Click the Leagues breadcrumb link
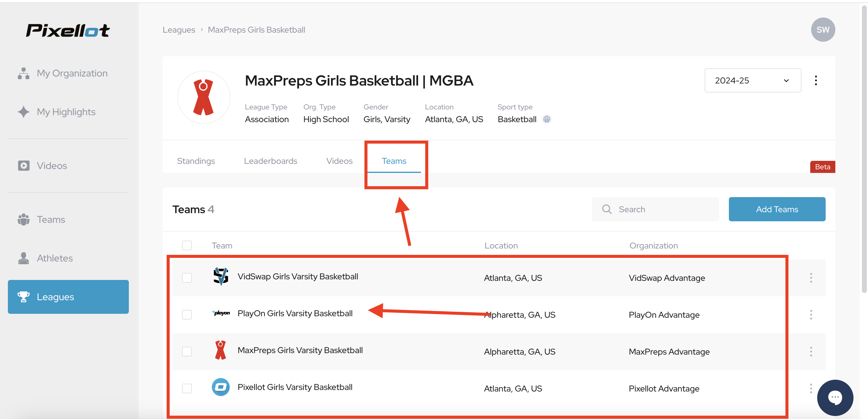Screen dimensions: 868x419 tap(178, 30)
